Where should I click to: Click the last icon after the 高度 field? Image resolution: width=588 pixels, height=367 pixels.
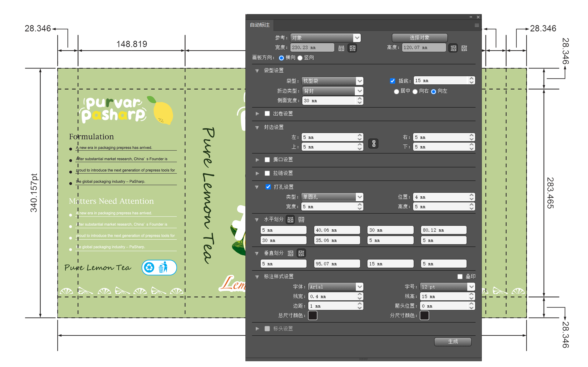(464, 48)
